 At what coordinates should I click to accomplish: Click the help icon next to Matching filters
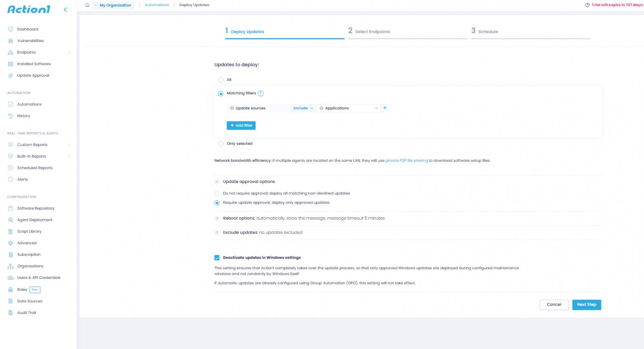click(x=261, y=93)
